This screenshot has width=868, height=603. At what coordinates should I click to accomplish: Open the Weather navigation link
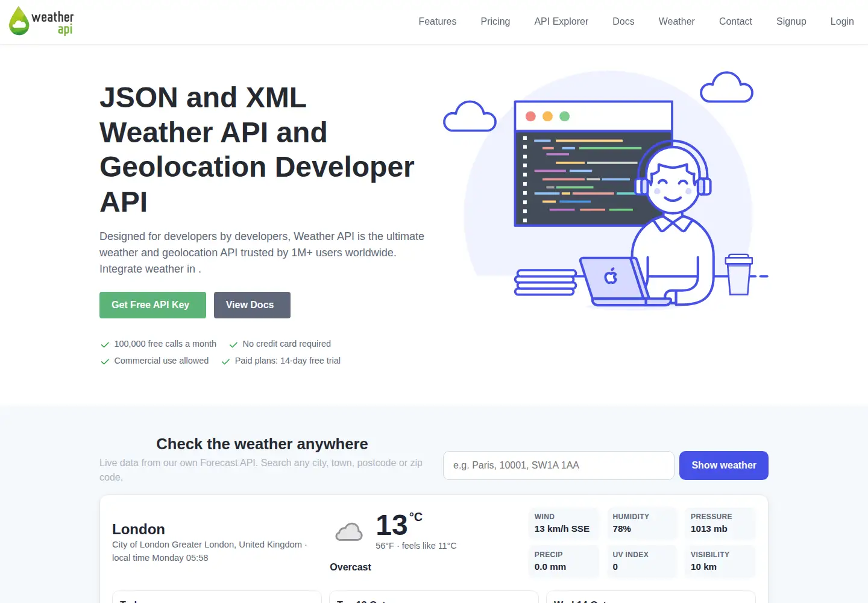pos(676,22)
